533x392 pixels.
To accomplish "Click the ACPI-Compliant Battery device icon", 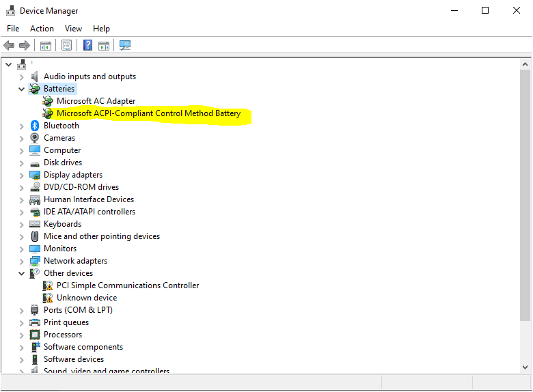I will tap(48, 113).
